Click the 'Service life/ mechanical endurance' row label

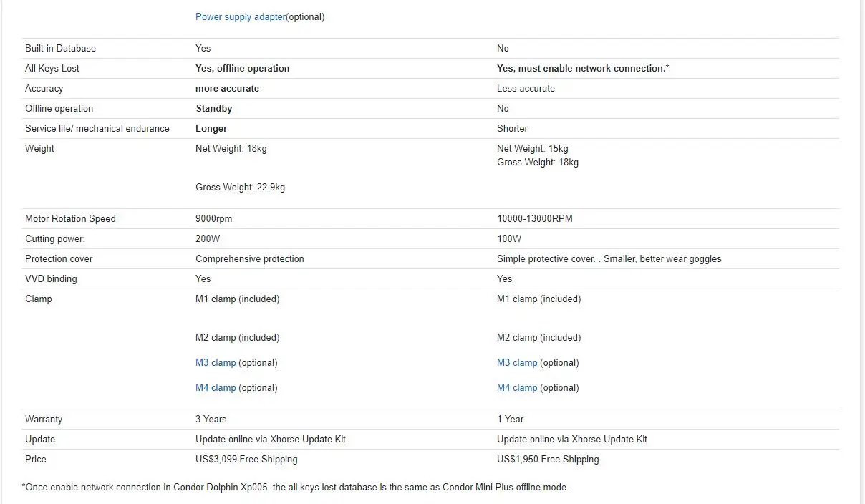[x=97, y=129]
